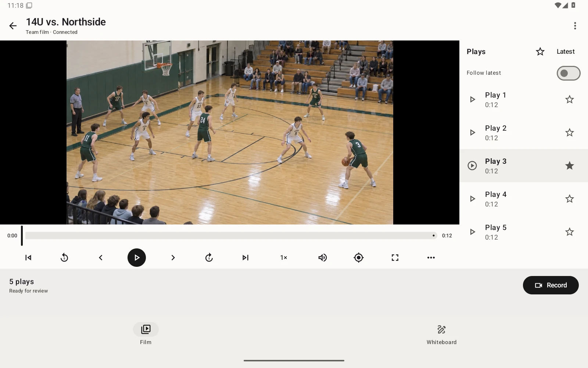Click the Record button
Screen dimensions: 588x368
click(551, 285)
